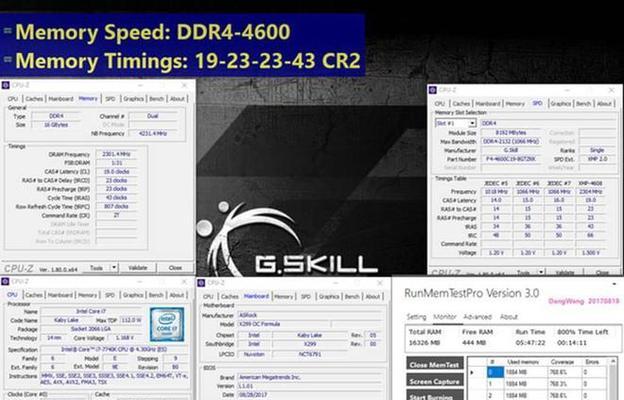Screen dimensions: 624x400
Task: Click the Intel Core i7 logo badge
Action: (167, 324)
